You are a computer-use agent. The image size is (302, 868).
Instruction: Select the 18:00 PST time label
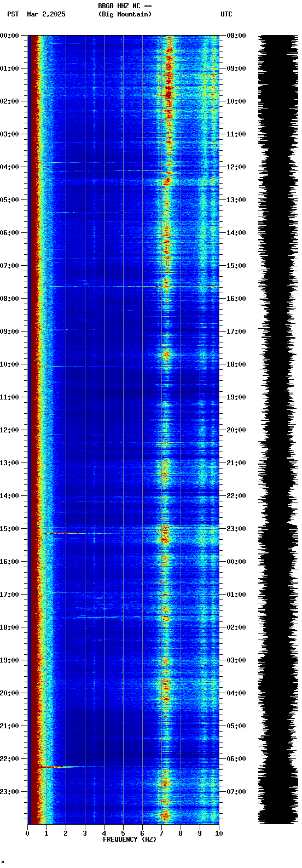pos(10,627)
